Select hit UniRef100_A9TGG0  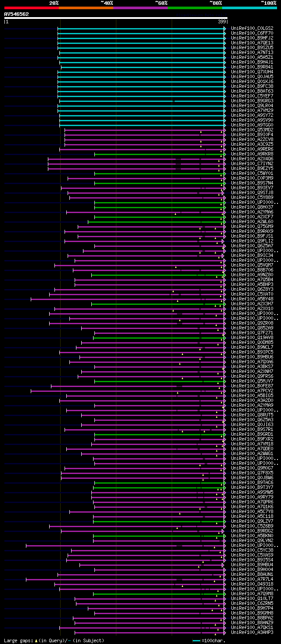(252, 125)
